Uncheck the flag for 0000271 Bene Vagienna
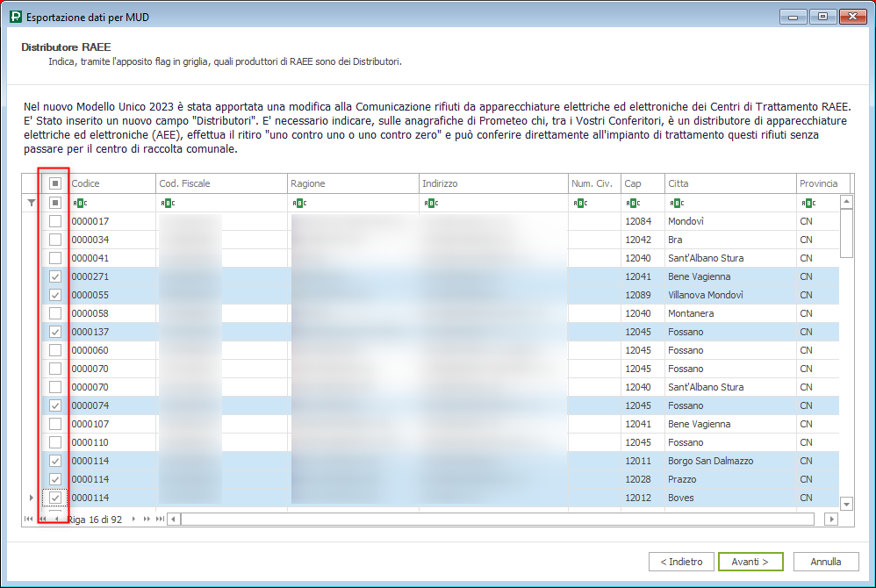Screen dimensions: 876x588 click(x=55, y=276)
